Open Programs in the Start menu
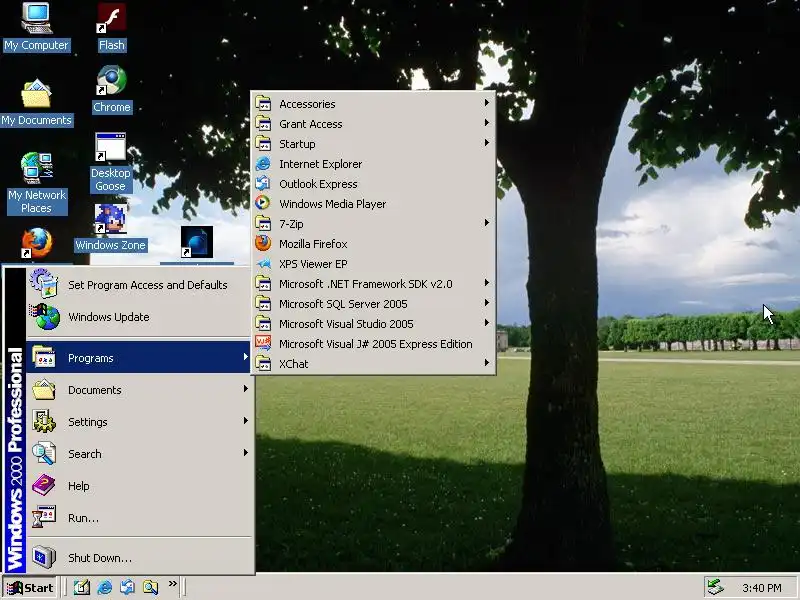The image size is (800, 600). click(x=138, y=358)
